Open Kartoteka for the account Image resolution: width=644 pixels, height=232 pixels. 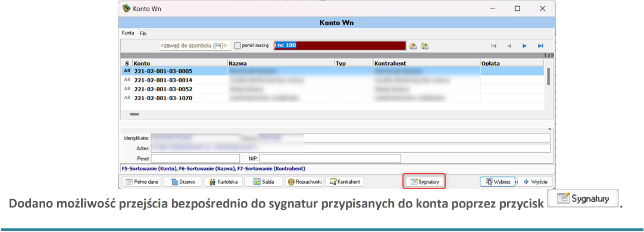pyautogui.click(x=223, y=182)
